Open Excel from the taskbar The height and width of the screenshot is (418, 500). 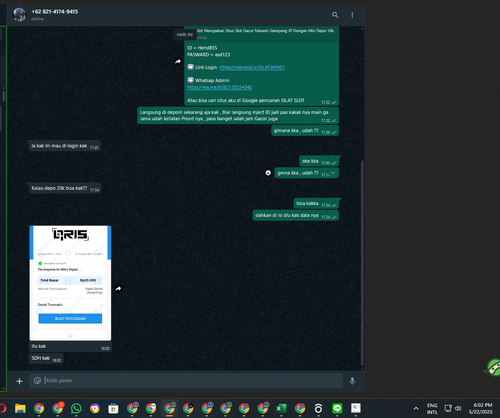[x=281, y=408]
